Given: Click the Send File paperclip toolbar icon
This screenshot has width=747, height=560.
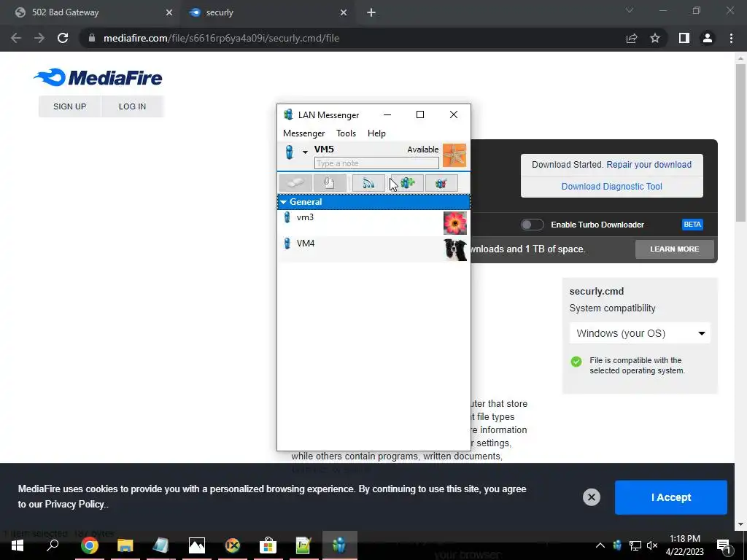Looking at the screenshot, I should [330, 183].
